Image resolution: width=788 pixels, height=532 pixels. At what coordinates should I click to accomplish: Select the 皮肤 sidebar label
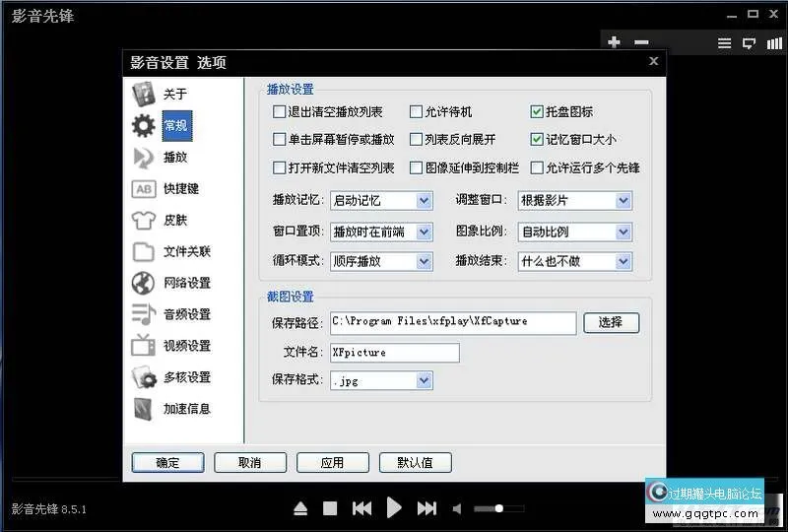point(175,221)
